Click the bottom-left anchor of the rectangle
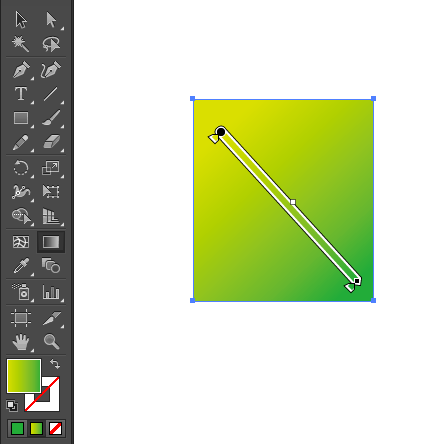 coord(192,300)
